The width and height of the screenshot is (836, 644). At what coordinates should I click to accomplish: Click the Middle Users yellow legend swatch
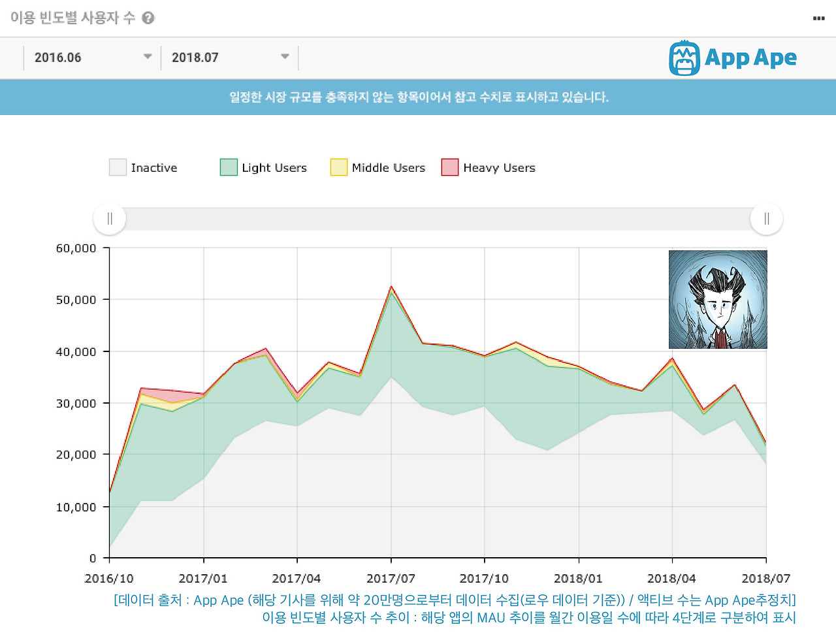click(338, 167)
